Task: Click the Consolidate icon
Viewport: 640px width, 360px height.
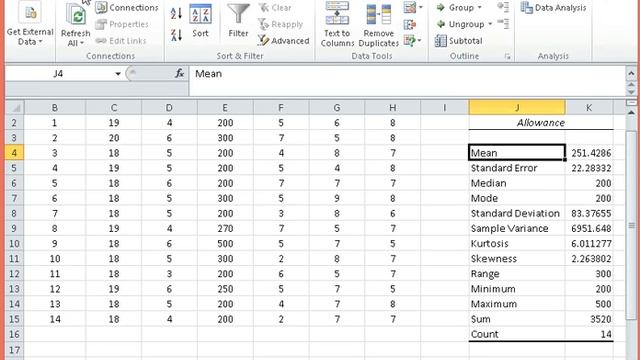Action: tap(410, 24)
